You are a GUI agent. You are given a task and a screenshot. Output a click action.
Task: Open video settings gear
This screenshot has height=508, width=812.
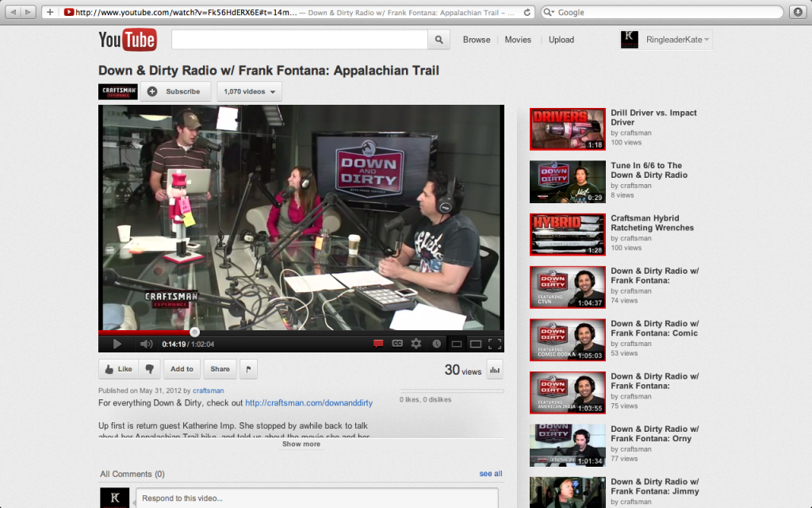point(416,343)
